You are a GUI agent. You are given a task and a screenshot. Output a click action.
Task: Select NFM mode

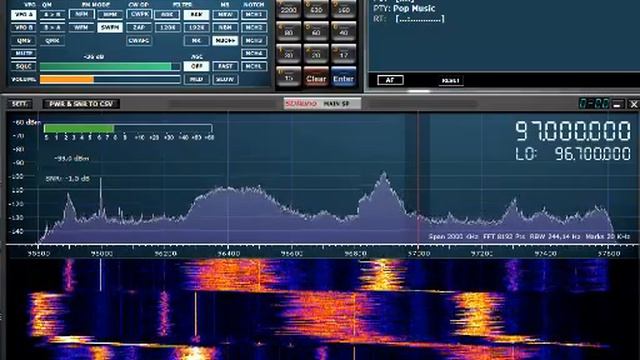(82, 14)
